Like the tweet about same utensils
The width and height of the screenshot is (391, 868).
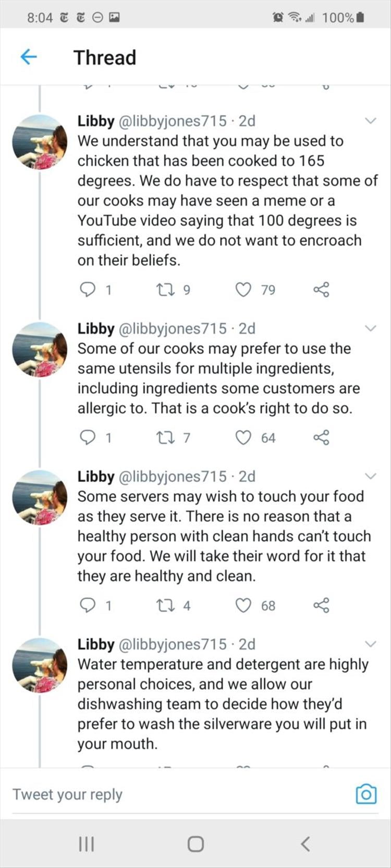coord(243,438)
